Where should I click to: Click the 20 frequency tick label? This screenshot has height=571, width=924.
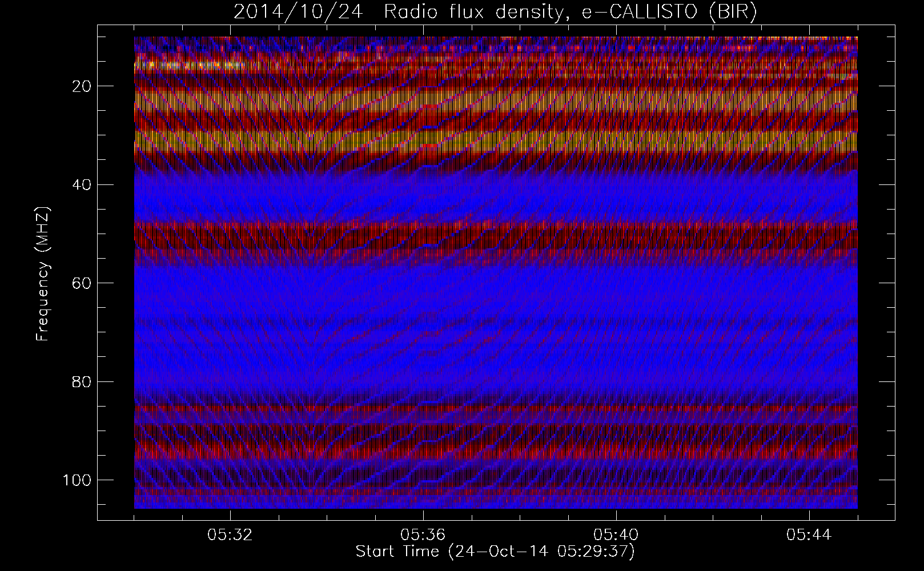[x=82, y=86]
